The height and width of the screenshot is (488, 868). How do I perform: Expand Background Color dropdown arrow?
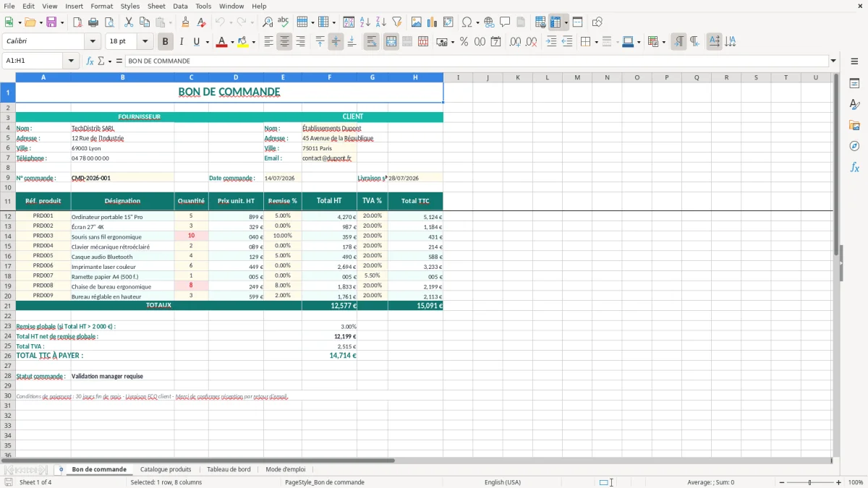(x=253, y=42)
